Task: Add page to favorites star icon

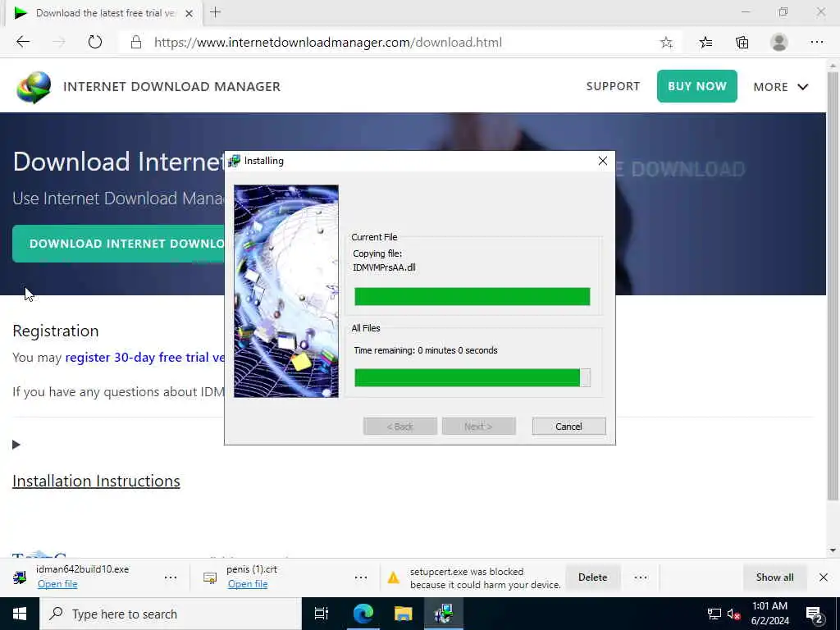Action: click(666, 43)
